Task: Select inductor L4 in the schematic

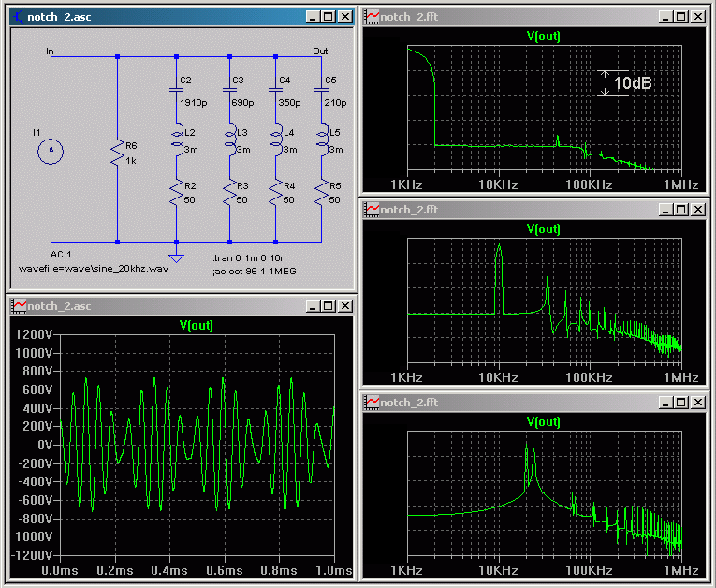Action: (x=275, y=140)
